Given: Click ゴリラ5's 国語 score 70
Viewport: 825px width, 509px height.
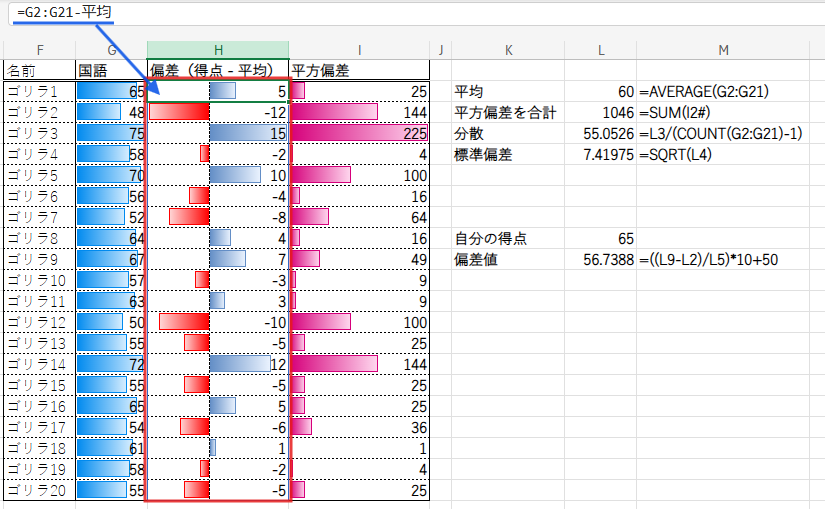Looking at the screenshot, I should 112,175.
